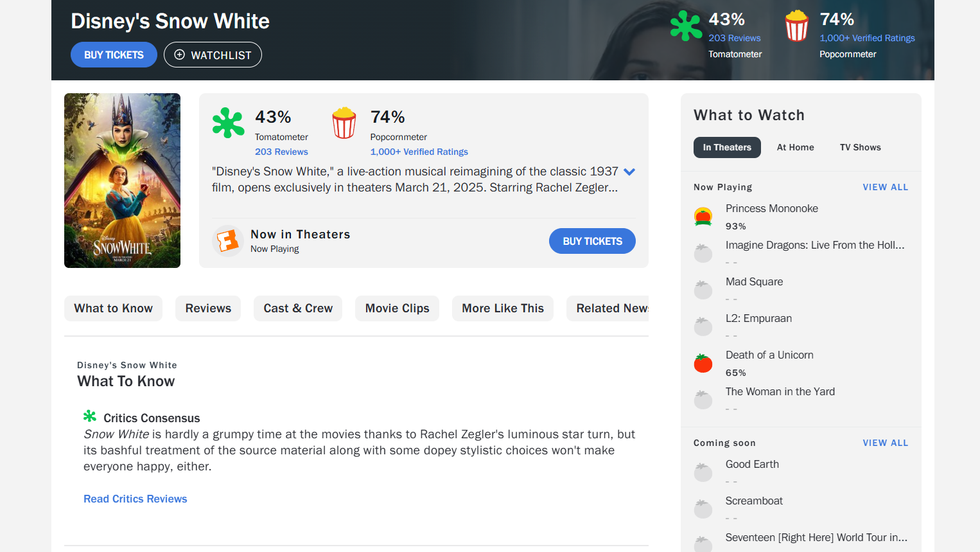Click the green splat Tomatometer icon in header

pyautogui.click(x=686, y=26)
